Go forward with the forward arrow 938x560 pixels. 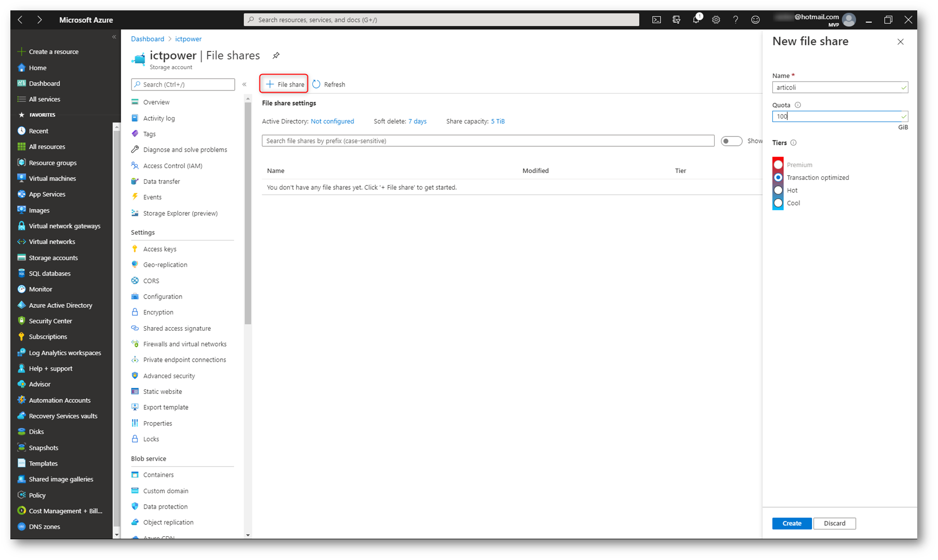tap(40, 20)
